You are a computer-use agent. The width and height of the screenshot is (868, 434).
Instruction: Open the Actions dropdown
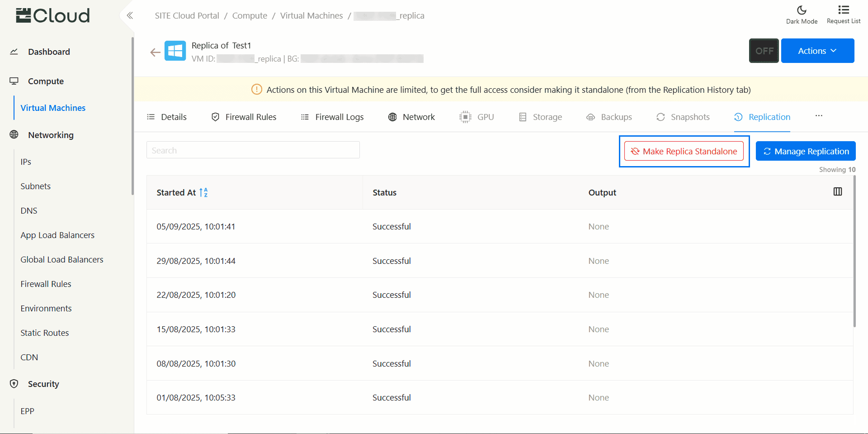pyautogui.click(x=817, y=51)
